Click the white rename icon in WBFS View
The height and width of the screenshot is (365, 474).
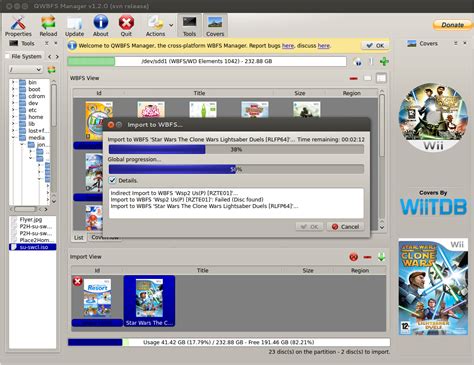pos(367,78)
